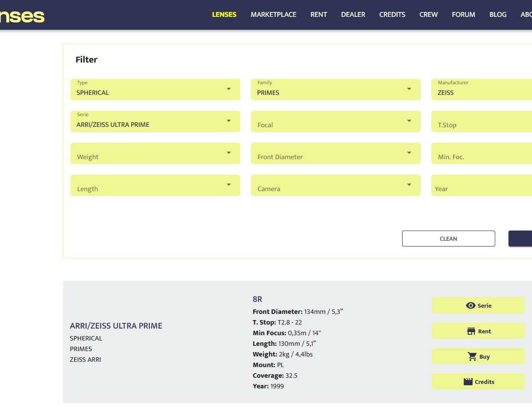
Task: Expand the Focal dropdown
Action: (336, 121)
